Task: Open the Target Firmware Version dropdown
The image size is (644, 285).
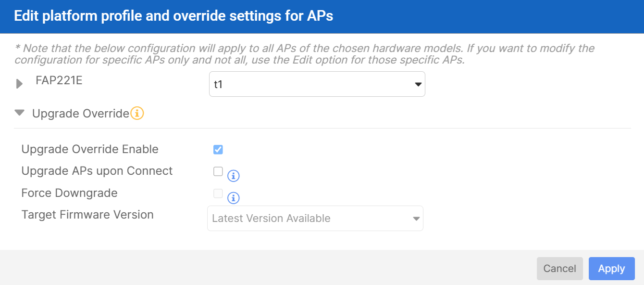Action: click(x=315, y=218)
